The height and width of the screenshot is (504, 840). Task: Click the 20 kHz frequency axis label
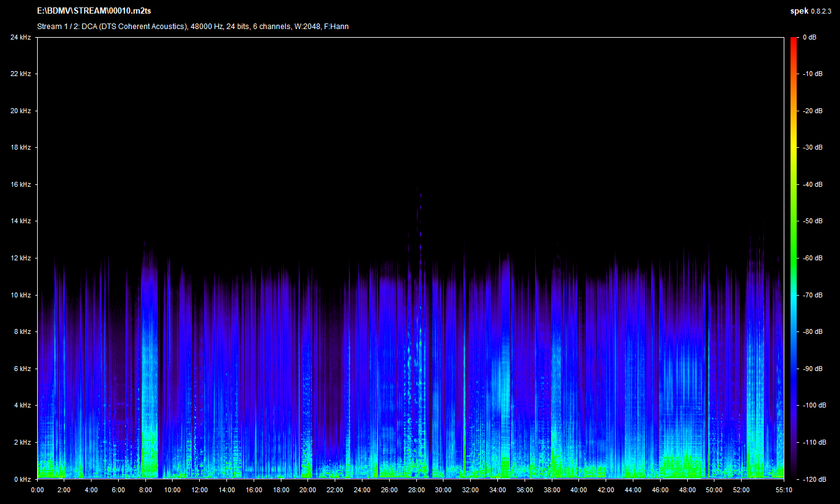[x=20, y=111]
